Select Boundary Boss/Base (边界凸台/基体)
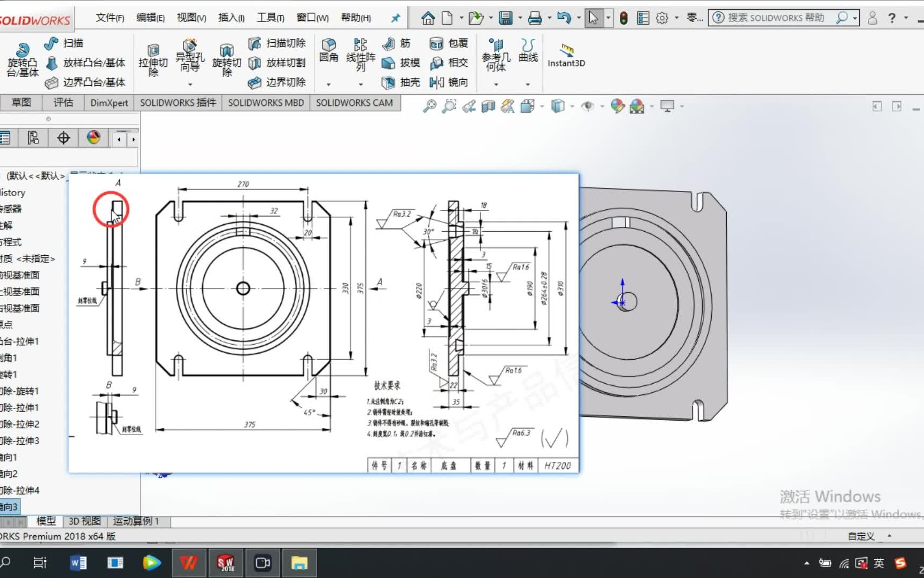The height and width of the screenshot is (578, 924). pos(86,82)
